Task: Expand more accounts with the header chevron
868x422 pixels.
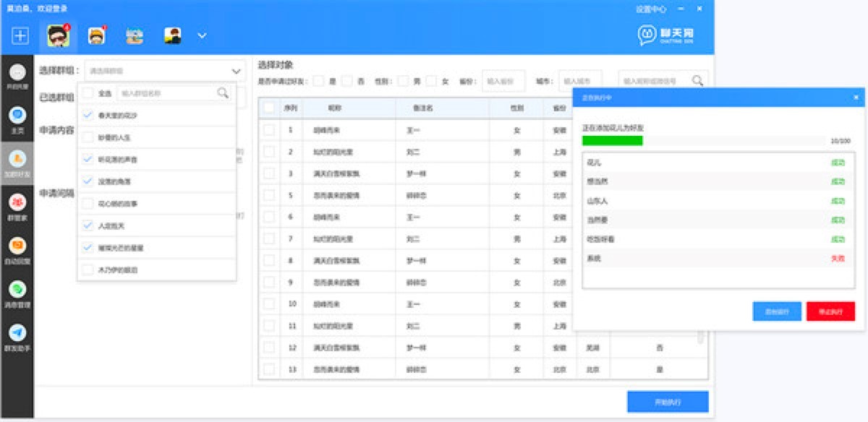Action: tap(203, 35)
